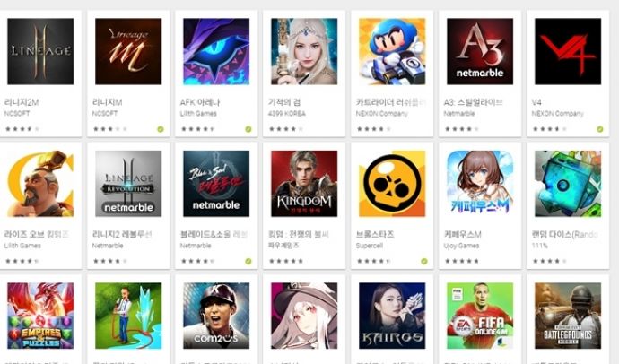Click the Supercell developer link
This screenshot has width=619, height=364.
coord(369,246)
